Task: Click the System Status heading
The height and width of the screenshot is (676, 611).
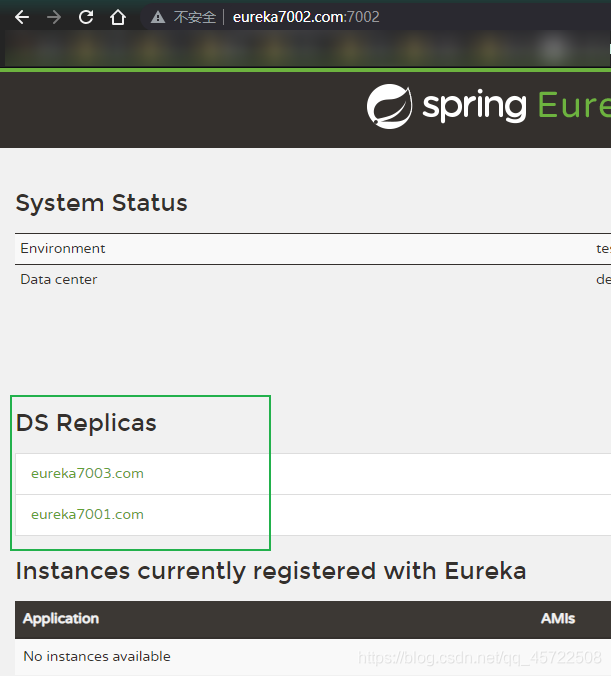Action: [x=101, y=203]
